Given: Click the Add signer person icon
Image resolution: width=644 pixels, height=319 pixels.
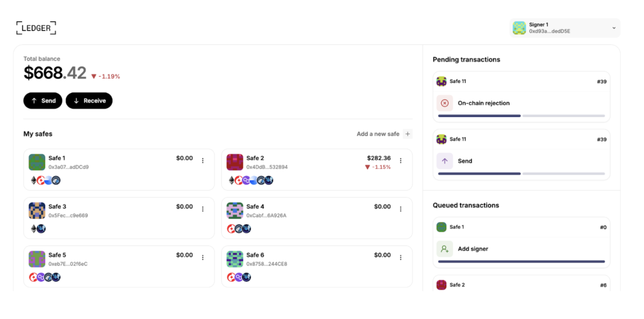Looking at the screenshot, I should 445,249.
